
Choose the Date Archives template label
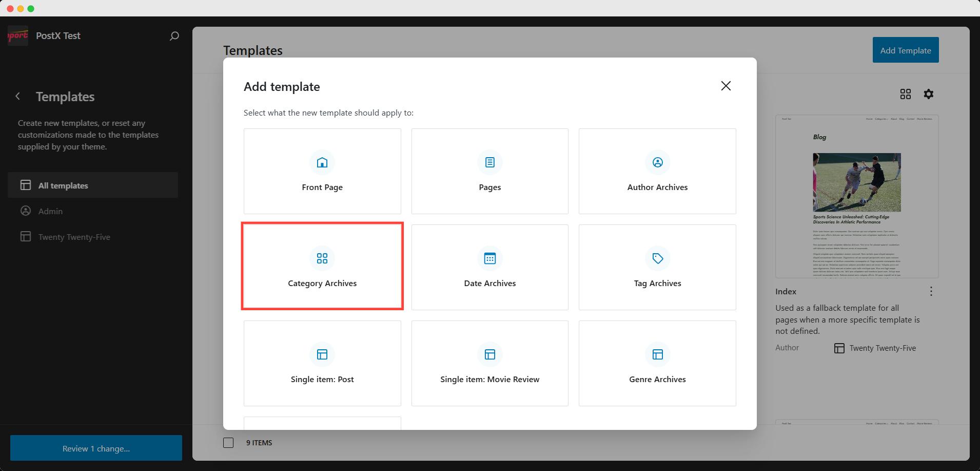[x=490, y=283]
